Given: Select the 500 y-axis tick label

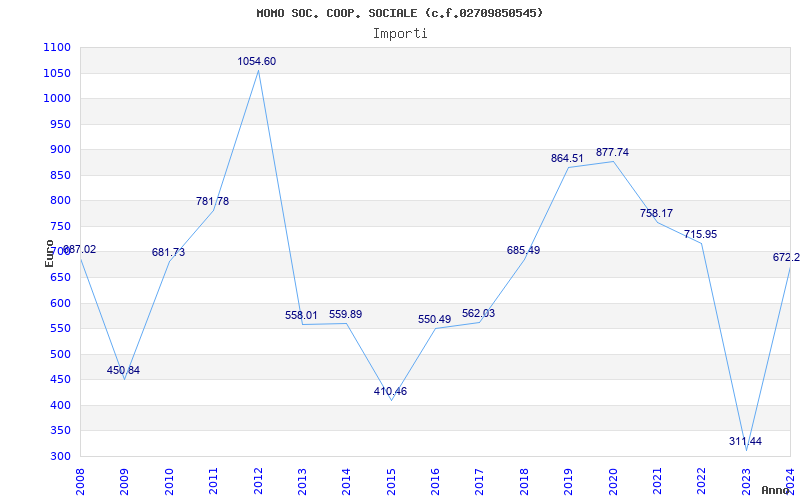Looking at the screenshot, I should pyautogui.click(x=61, y=354).
